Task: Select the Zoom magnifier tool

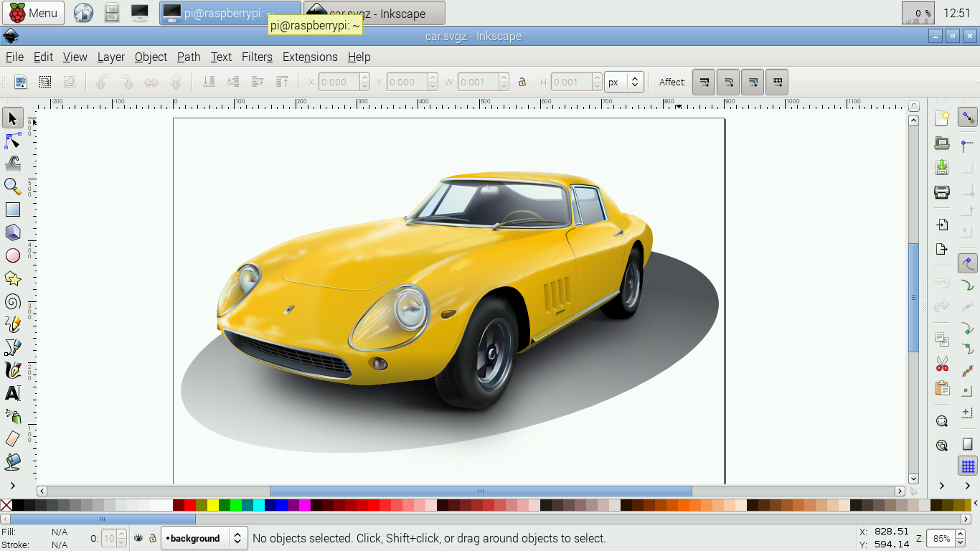Action: [12, 187]
